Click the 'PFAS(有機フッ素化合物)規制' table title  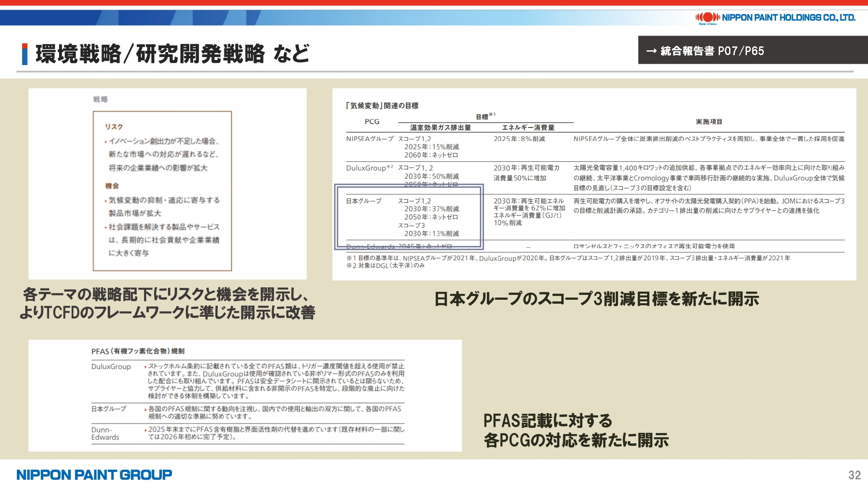tap(138, 351)
